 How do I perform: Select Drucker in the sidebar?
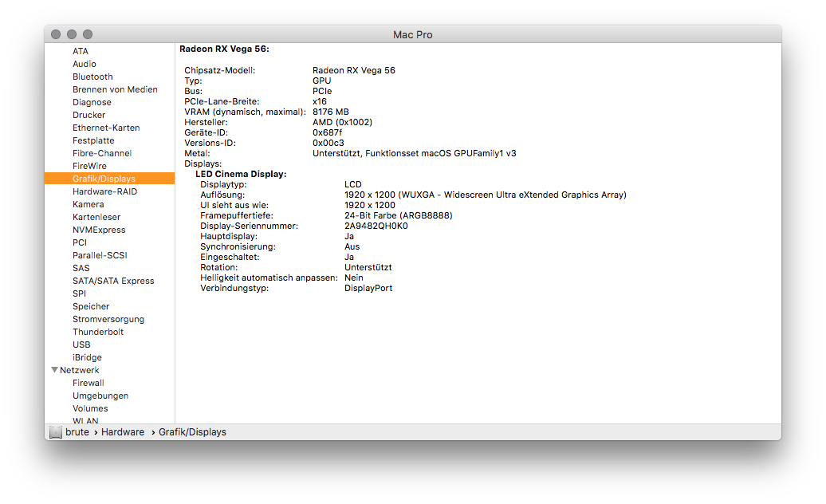point(89,115)
